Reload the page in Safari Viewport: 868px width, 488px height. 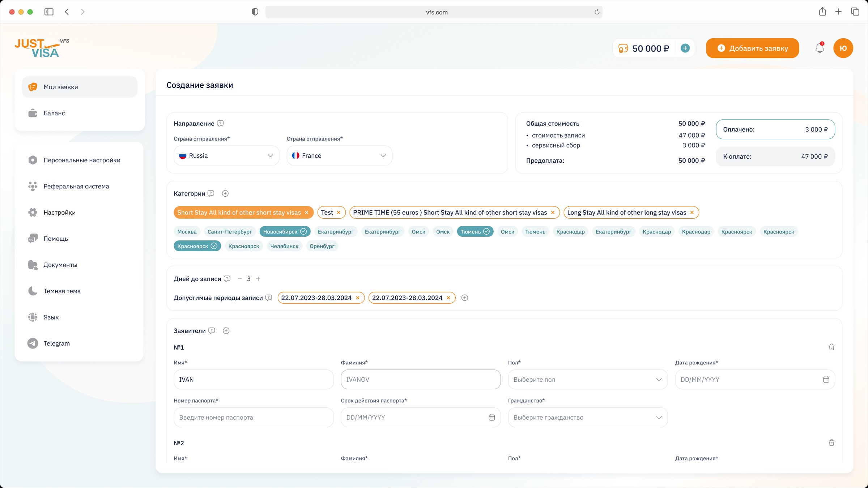(x=597, y=12)
